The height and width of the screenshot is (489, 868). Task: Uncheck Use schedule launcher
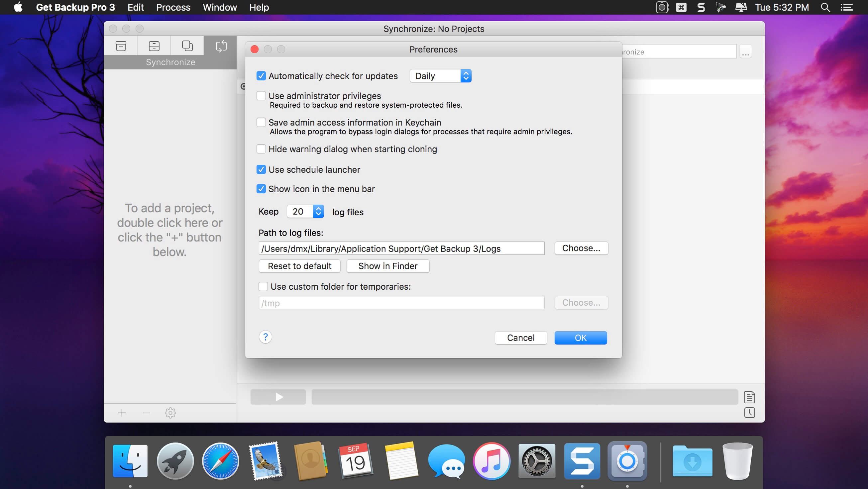pos(261,169)
